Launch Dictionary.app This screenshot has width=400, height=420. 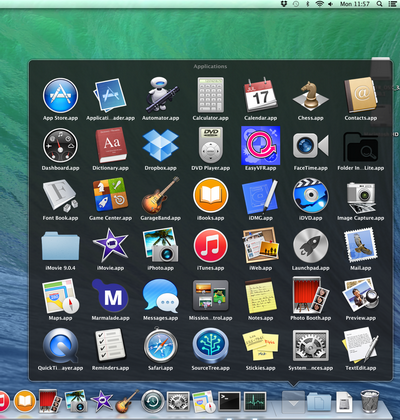click(x=111, y=146)
